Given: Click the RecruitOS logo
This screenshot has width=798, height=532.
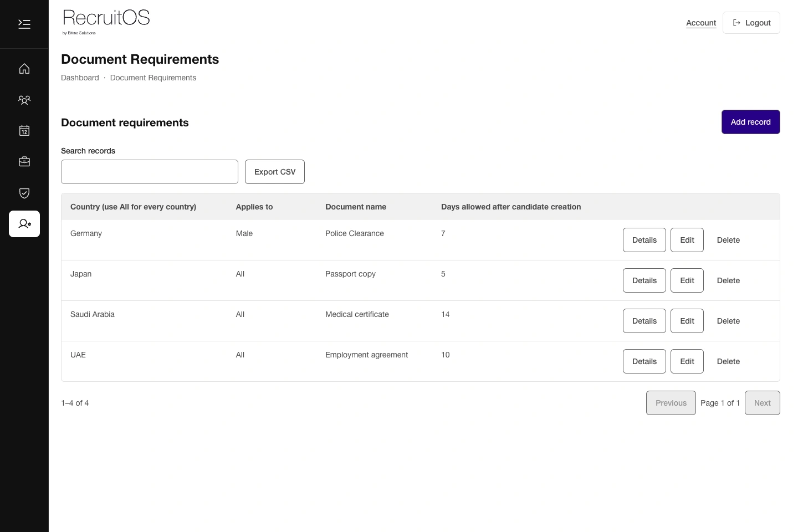Looking at the screenshot, I should pyautogui.click(x=106, y=22).
